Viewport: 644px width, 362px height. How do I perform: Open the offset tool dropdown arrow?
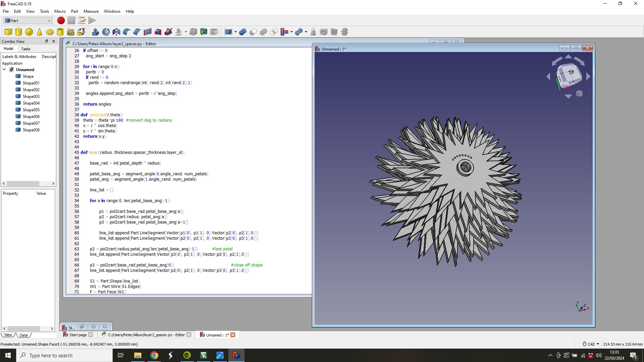click(x=186, y=32)
